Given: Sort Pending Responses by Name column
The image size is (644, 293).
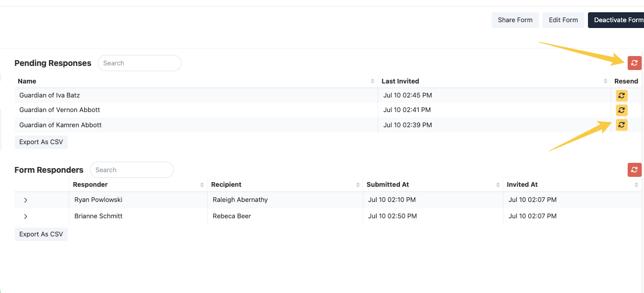Looking at the screenshot, I should pyautogui.click(x=373, y=81).
